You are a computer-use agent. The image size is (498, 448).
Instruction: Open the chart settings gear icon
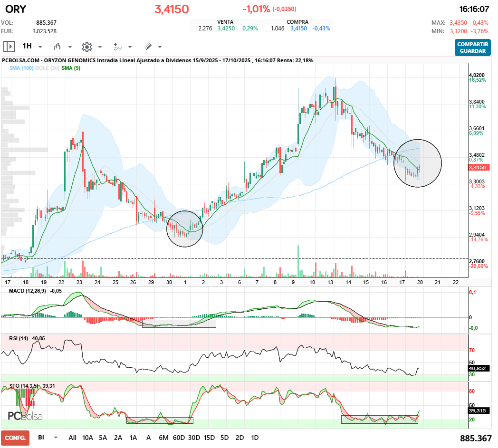(86, 47)
